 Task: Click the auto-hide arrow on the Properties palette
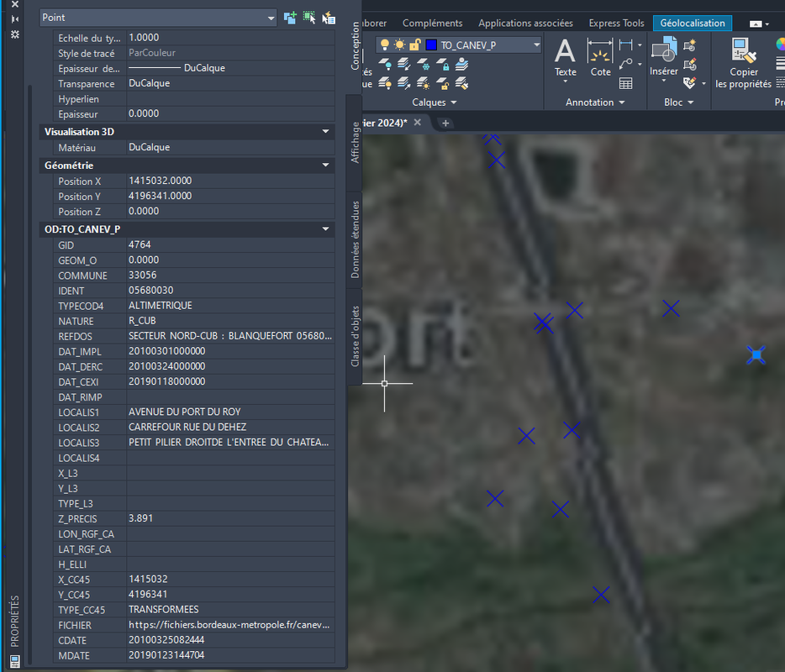(15, 19)
